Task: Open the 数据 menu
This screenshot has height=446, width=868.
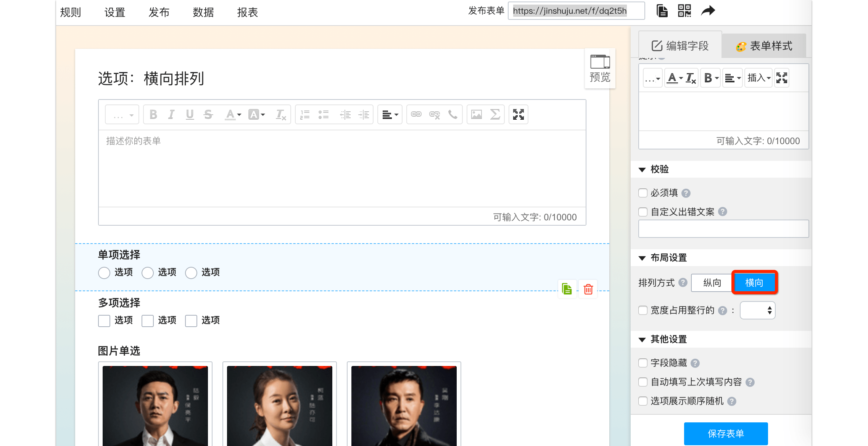Action: pos(203,12)
